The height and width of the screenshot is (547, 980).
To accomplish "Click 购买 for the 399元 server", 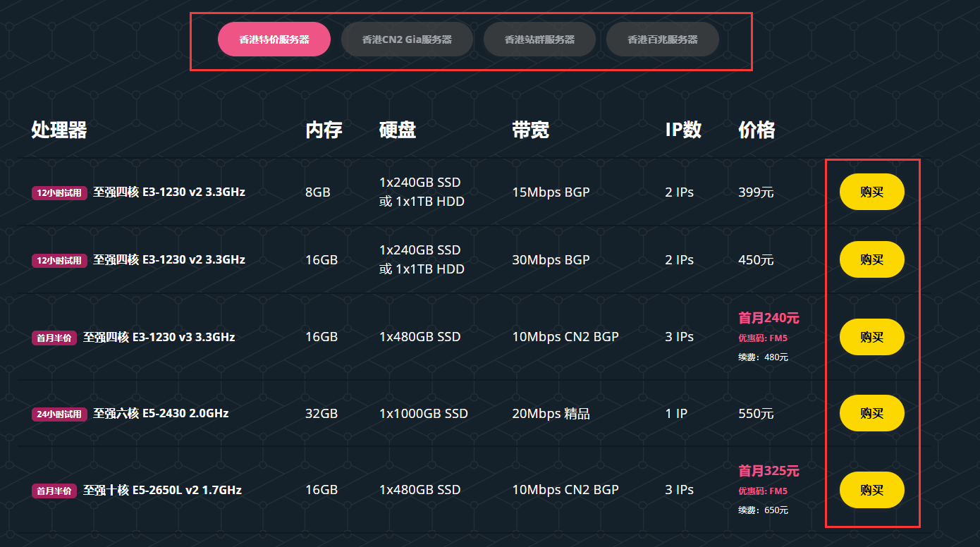I will pos(871,192).
